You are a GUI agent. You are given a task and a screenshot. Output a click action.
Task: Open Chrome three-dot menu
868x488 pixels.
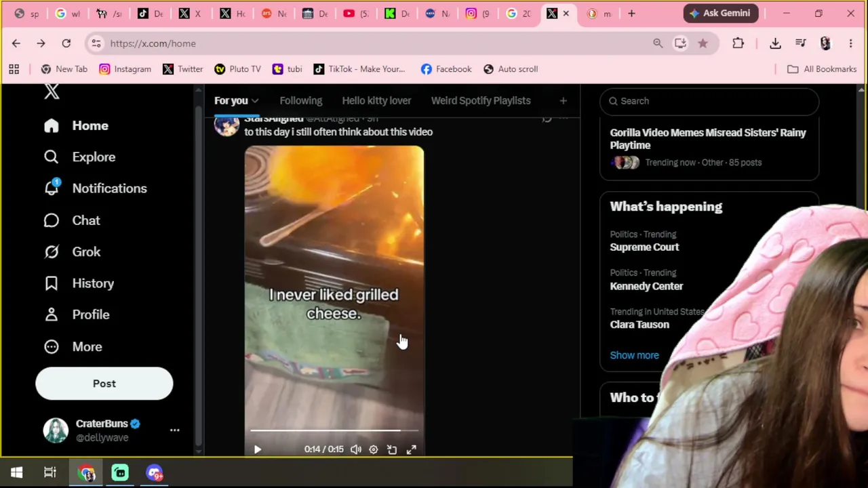(850, 43)
